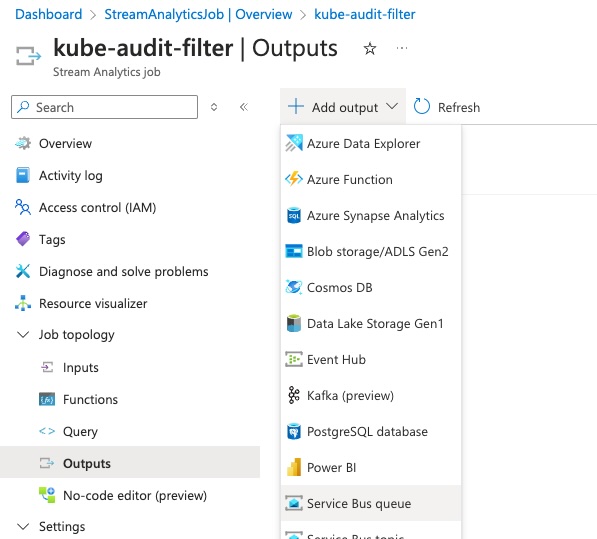Viewport: 597px width, 539px height.
Task: Select Event Hub output option
Action: point(371,359)
